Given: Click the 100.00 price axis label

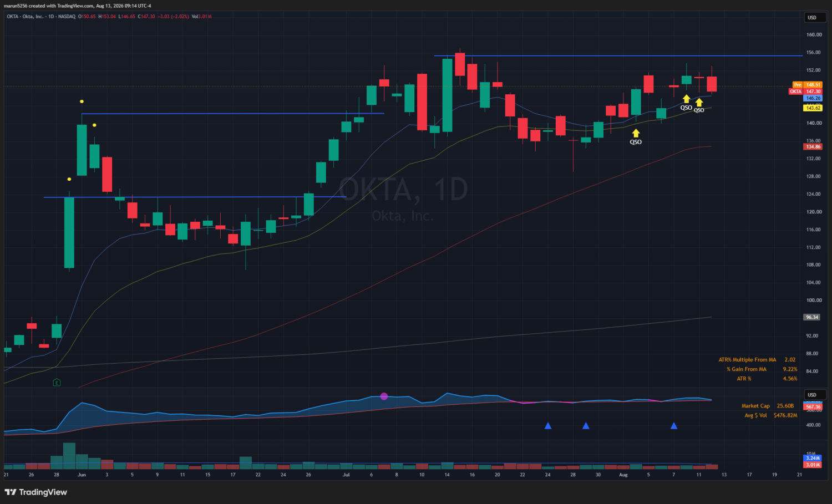Looking at the screenshot, I should pos(814,301).
